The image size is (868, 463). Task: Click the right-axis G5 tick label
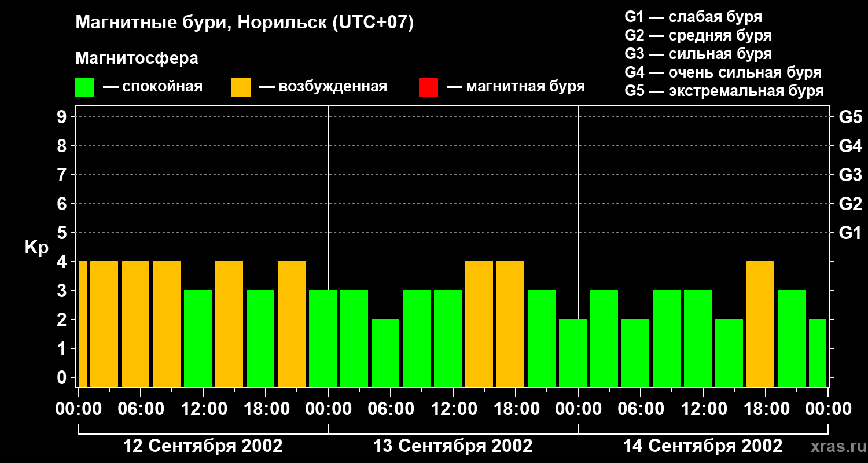850,117
